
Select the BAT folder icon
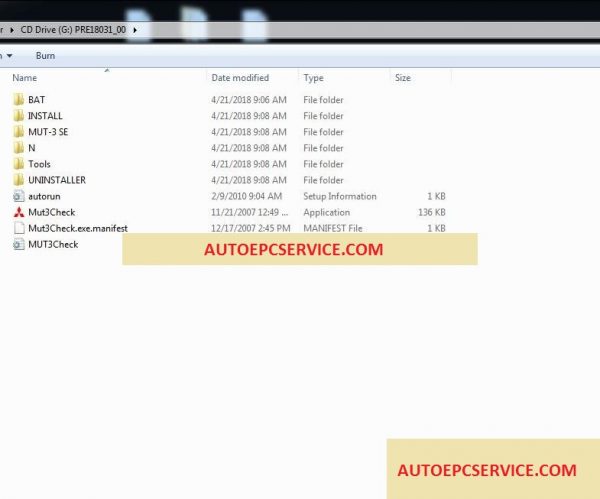(x=18, y=100)
